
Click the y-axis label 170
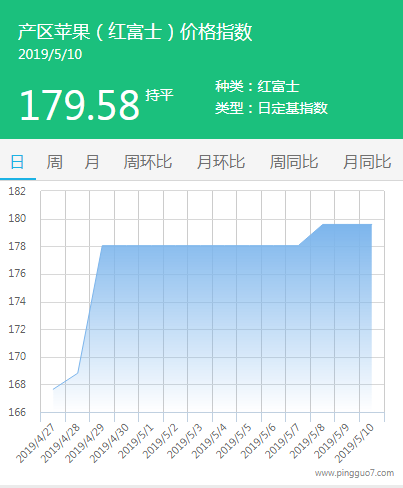coord(17,357)
